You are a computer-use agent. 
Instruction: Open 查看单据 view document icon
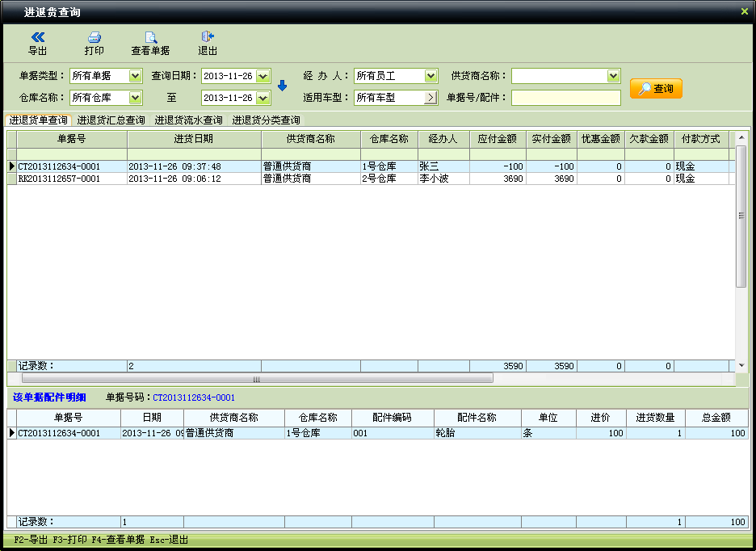151,37
